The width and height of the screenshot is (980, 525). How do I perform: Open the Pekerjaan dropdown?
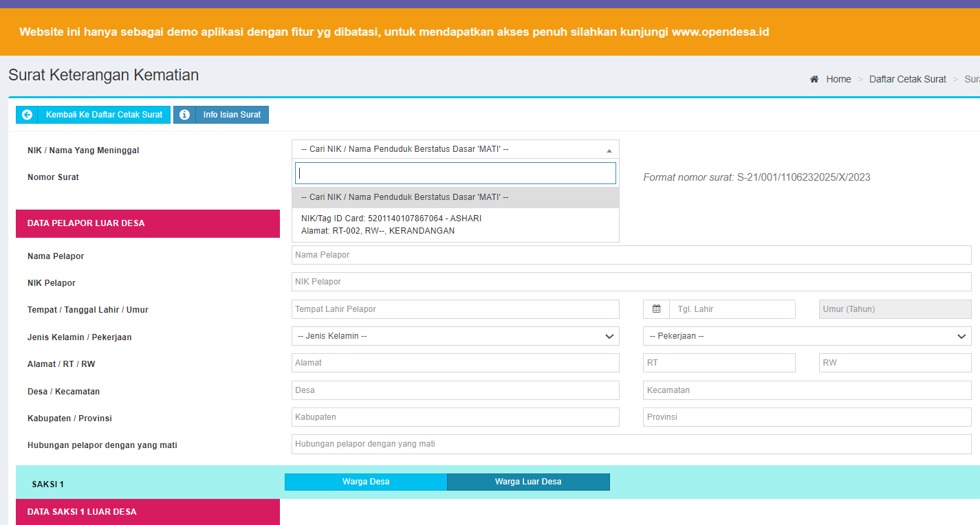[807, 336]
